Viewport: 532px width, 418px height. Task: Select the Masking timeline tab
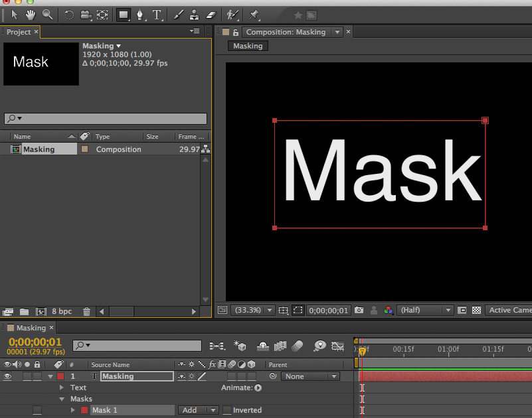(x=31, y=328)
